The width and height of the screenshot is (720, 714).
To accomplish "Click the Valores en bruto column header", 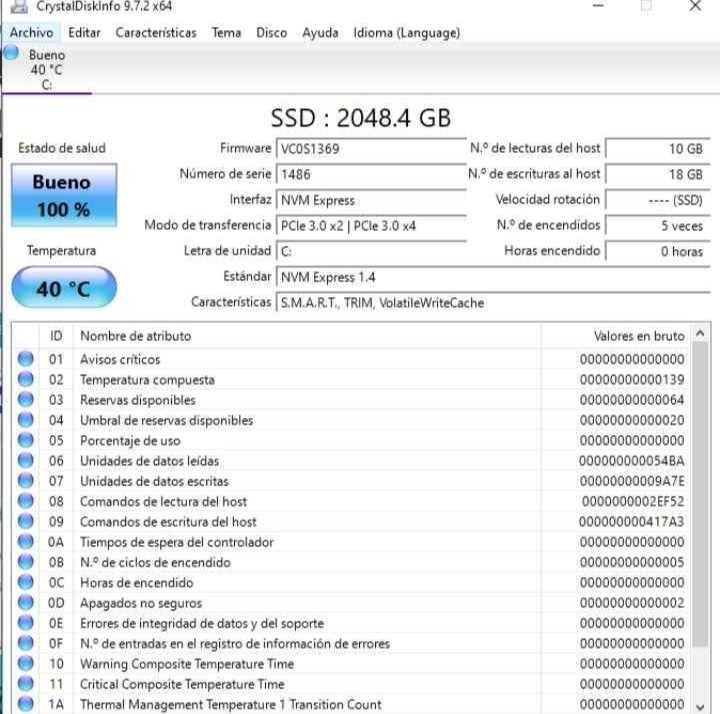I will (638, 336).
